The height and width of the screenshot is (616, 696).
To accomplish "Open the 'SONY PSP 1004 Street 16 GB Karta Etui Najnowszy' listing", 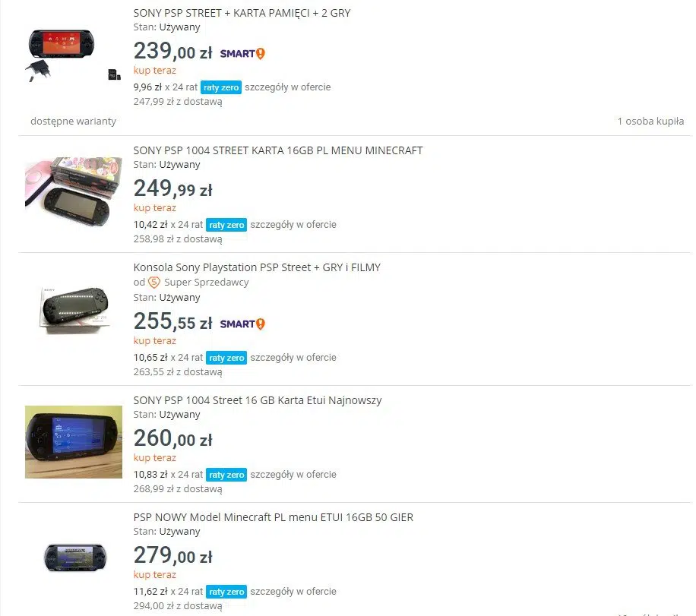I will [x=258, y=400].
